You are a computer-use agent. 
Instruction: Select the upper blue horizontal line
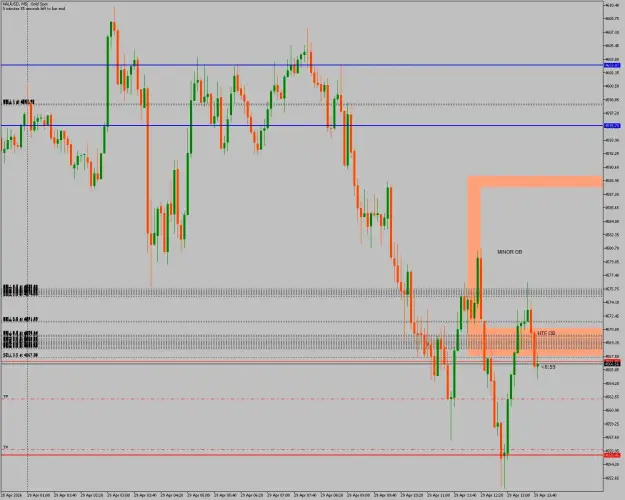tap(302, 65)
